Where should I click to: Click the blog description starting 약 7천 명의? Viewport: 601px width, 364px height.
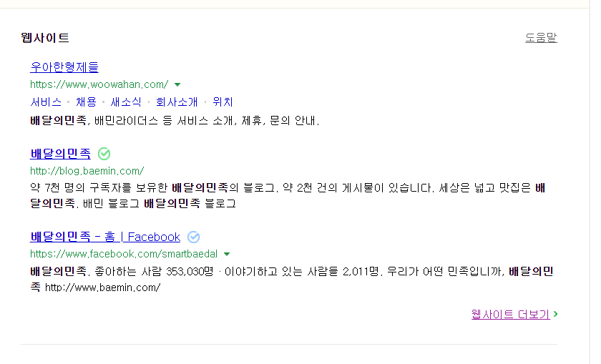pyautogui.click(x=288, y=195)
